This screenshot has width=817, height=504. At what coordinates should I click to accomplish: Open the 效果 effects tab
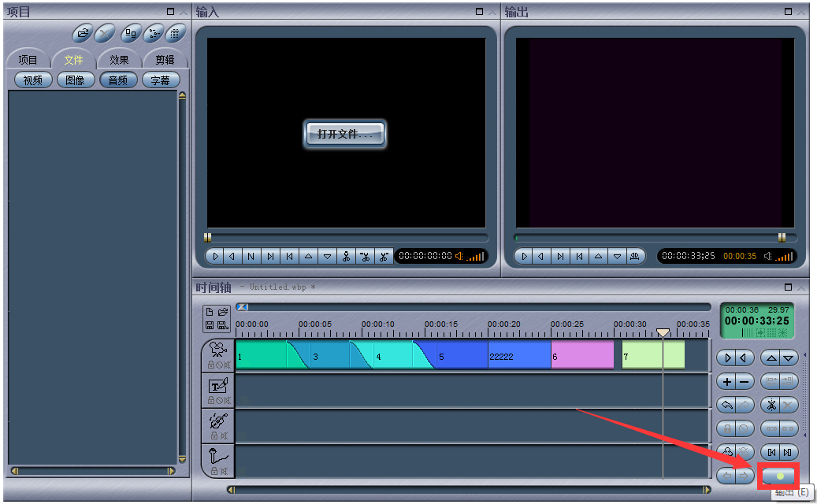tap(119, 60)
